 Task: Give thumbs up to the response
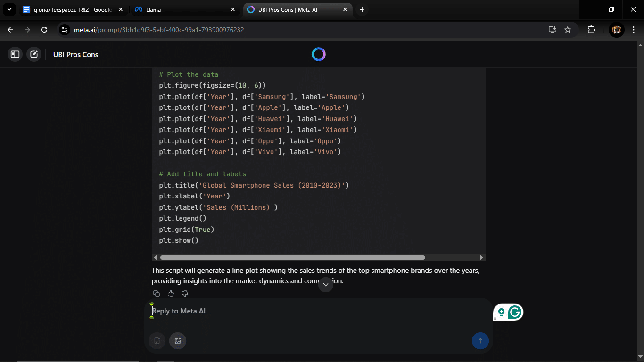(x=171, y=294)
